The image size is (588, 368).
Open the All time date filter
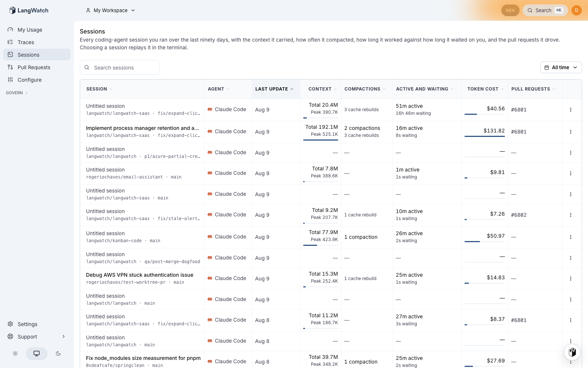[x=561, y=67]
